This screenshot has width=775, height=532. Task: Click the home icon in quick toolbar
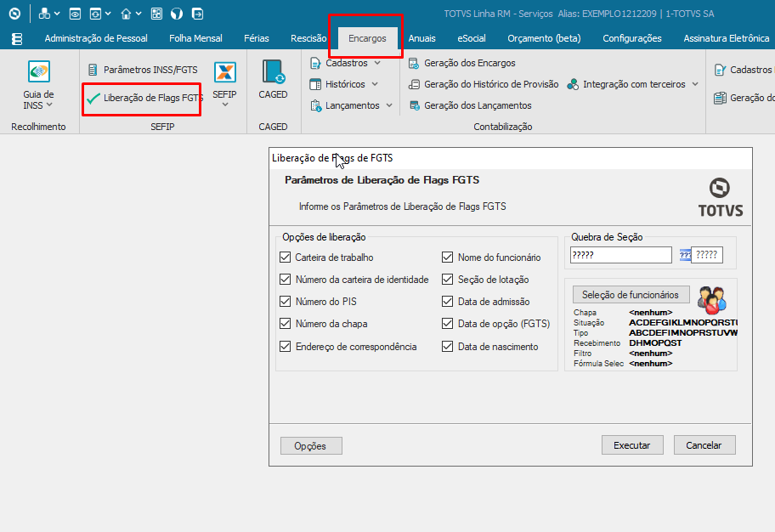click(x=126, y=14)
